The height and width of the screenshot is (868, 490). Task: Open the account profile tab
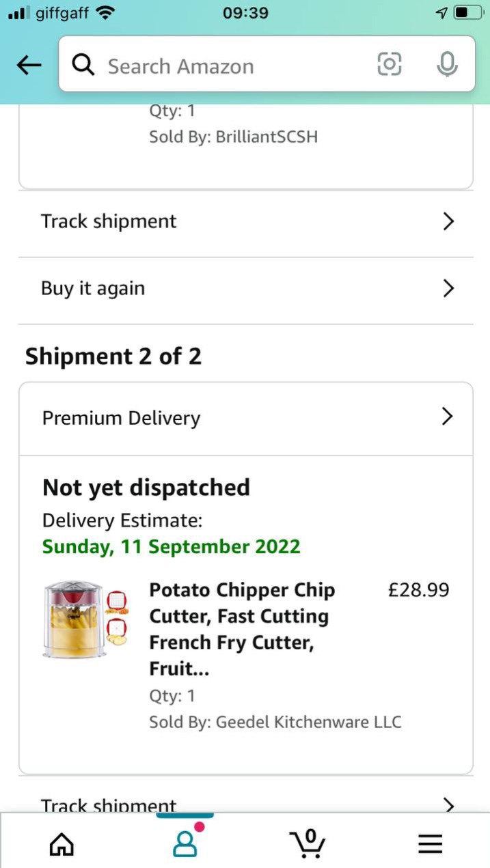(x=185, y=844)
